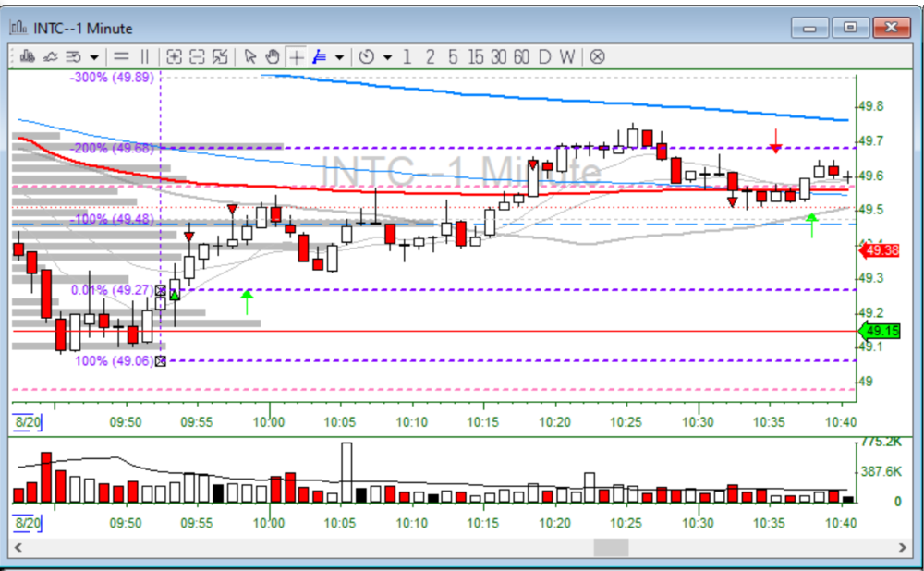This screenshot has height=571, width=924.
Task: Click the horizontal scrollbar thumb
Action: (611, 548)
